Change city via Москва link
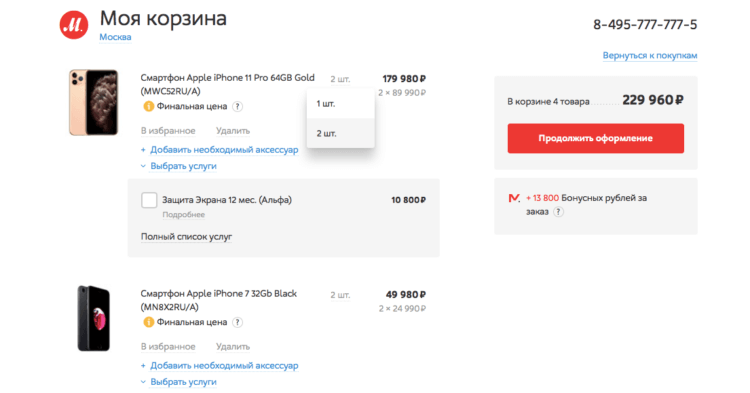Viewport: 750px width, 393px height. point(115,37)
